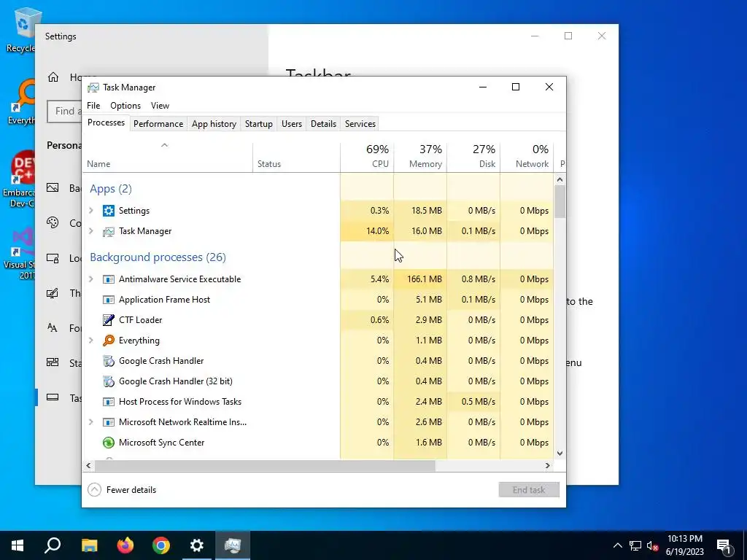Open the Action Center notification icon

[x=724, y=545]
